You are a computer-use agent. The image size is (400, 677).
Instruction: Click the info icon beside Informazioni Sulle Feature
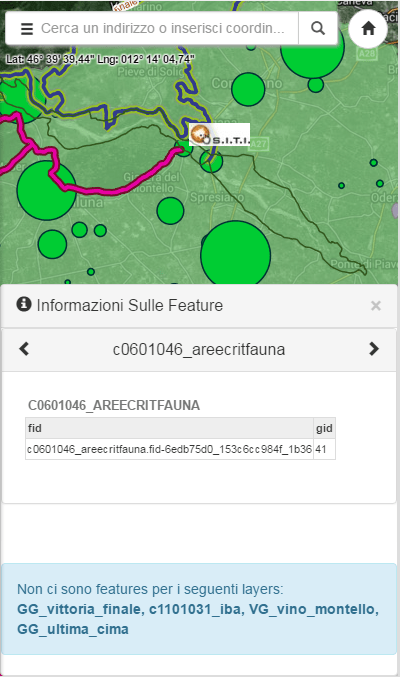pyautogui.click(x=24, y=304)
